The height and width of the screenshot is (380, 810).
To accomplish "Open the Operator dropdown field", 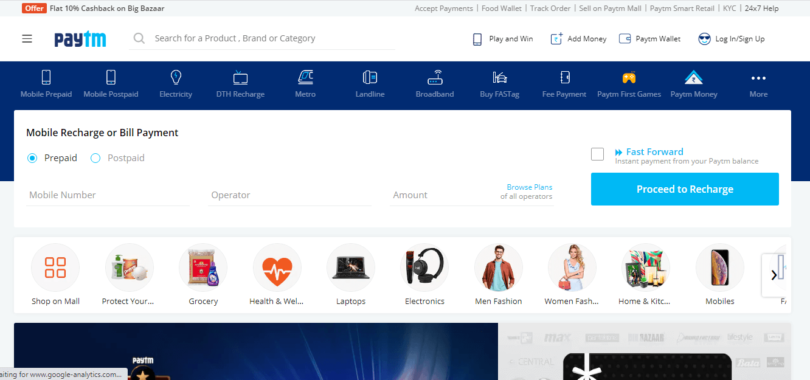I will click(289, 195).
